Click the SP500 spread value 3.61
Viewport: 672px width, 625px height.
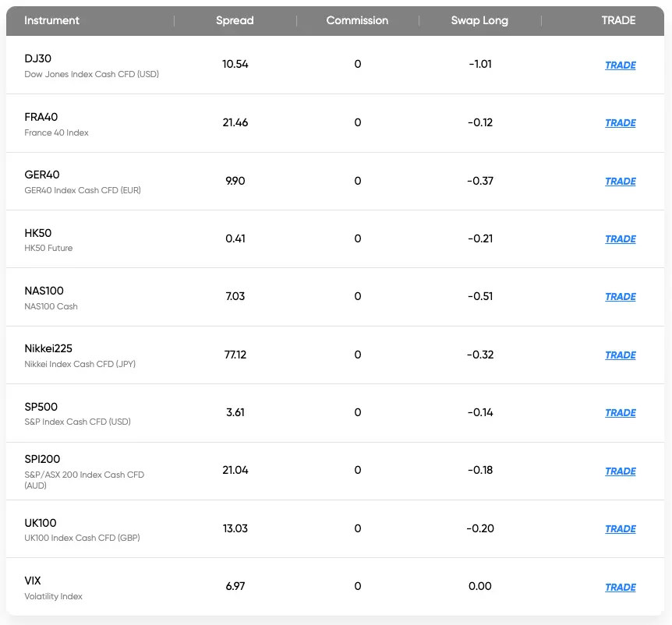235,412
